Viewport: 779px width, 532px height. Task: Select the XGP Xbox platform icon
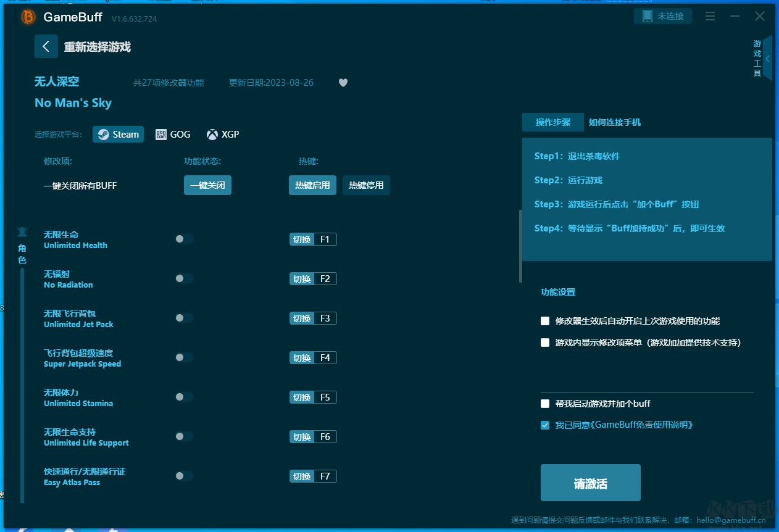212,135
